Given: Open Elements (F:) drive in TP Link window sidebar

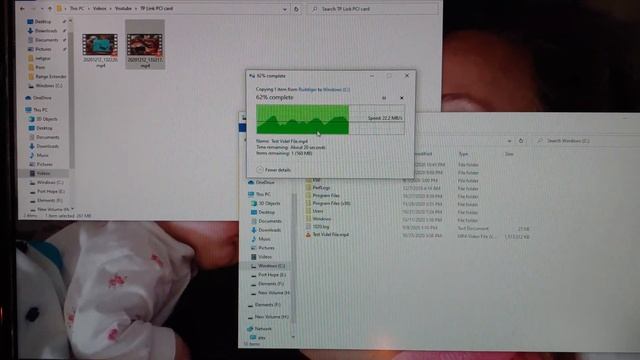Looking at the screenshot, I should (x=49, y=200).
